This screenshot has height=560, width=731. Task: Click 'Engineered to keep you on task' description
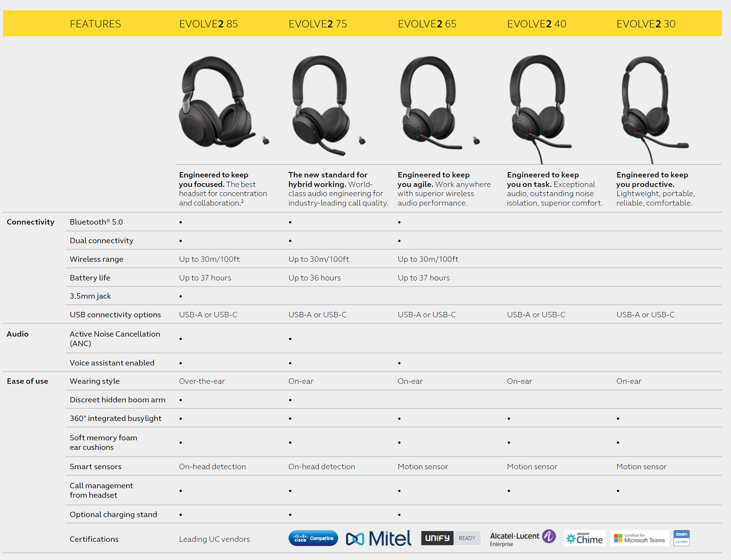[x=555, y=189]
